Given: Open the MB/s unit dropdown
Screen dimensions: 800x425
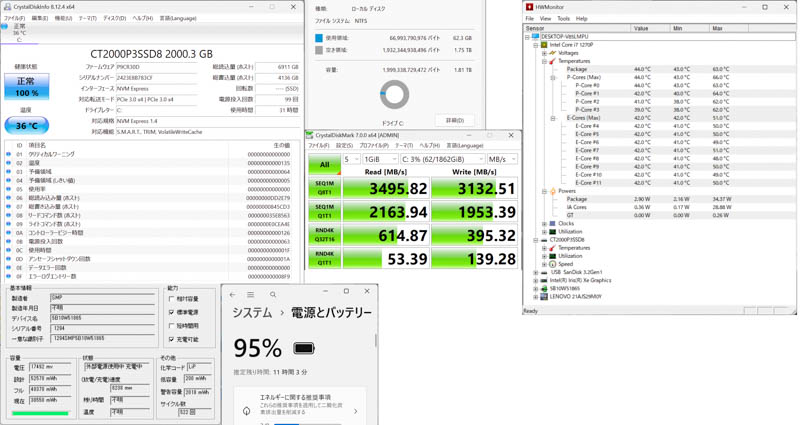Looking at the screenshot, I should 501,159.
